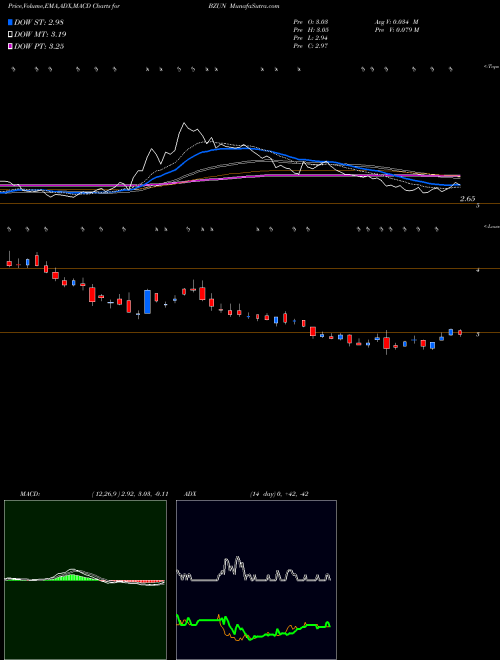The image size is (500, 660).
Task: Click the 'Pre C: 2.97' close value
Action: tap(311, 46)
